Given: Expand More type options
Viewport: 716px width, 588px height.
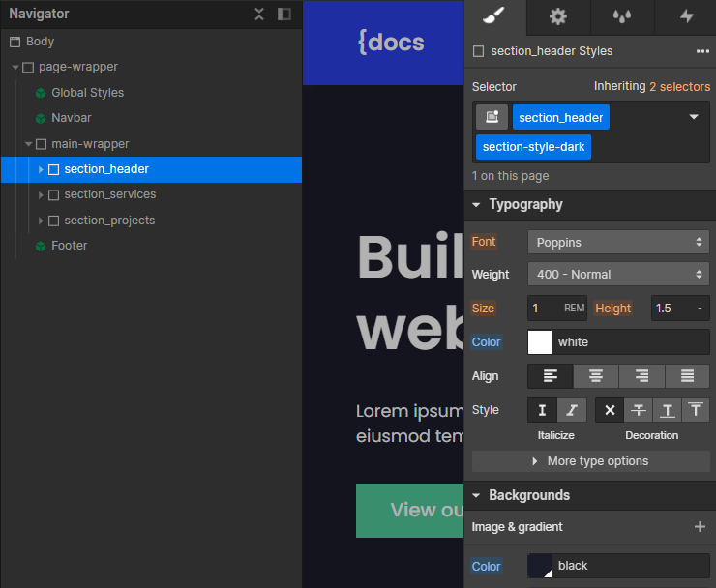Looking at the screenshot, I should pyautogui.click(x=590, y=461).
